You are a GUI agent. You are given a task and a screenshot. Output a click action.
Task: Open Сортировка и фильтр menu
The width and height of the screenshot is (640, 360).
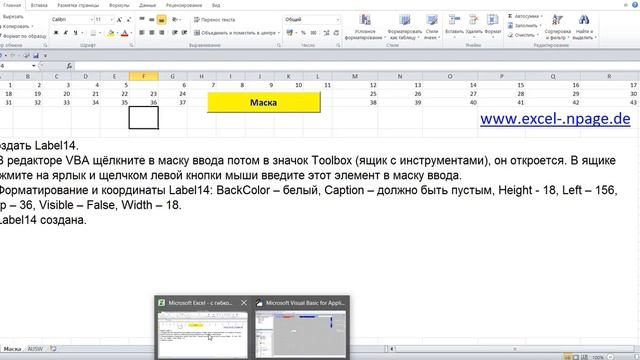tap(557, 27)
